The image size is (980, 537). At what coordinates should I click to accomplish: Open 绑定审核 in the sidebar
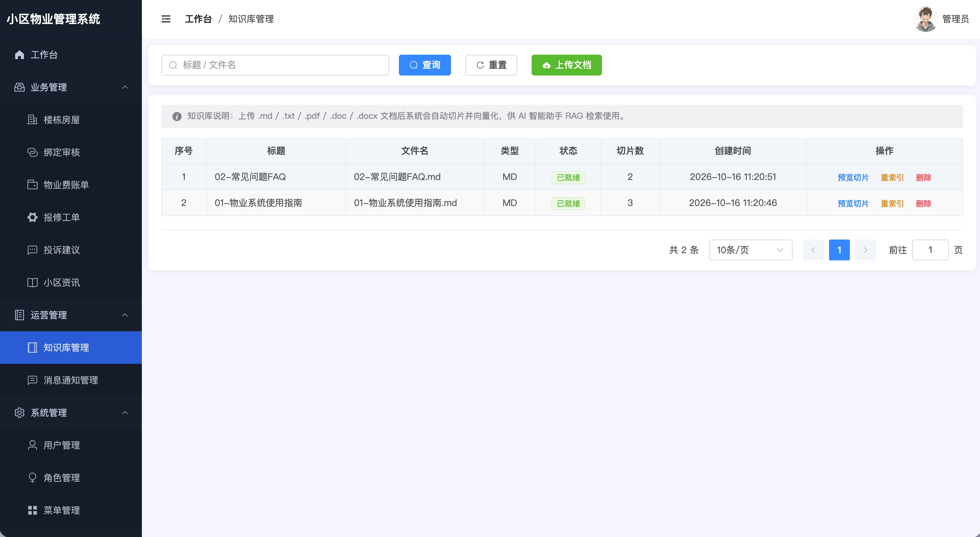71,152
